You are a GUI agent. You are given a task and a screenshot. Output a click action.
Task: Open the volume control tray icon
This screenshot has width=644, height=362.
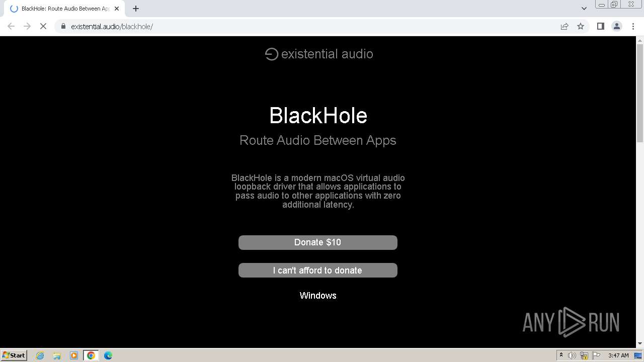tap(572, 355)
